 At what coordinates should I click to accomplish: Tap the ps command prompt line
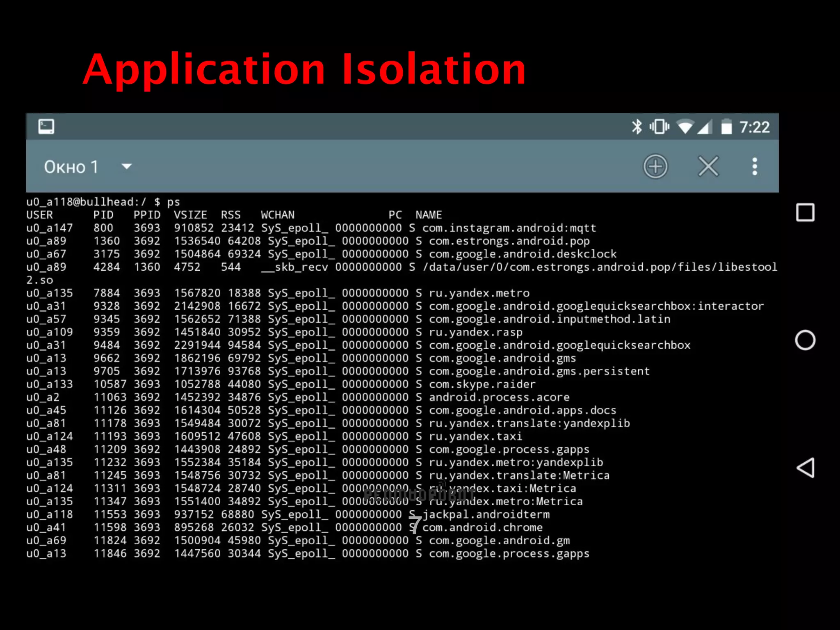click(x=103, y=202)
